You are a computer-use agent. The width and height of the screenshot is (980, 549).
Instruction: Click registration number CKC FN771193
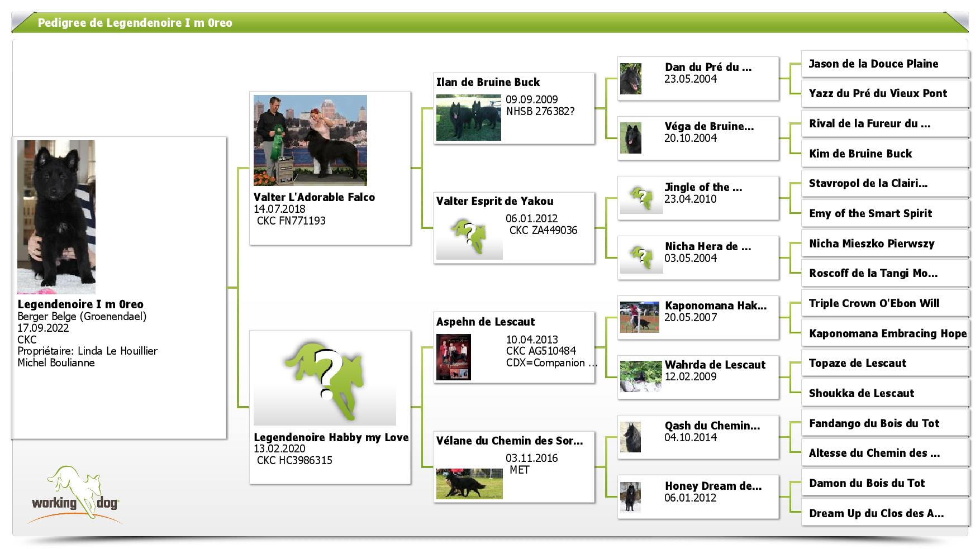[291, 221]
